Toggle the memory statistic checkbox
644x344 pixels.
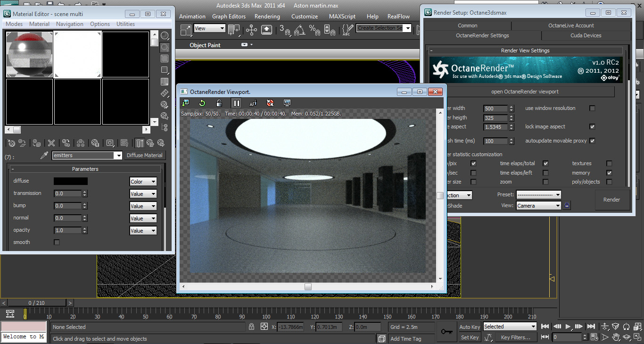point(609,173)
